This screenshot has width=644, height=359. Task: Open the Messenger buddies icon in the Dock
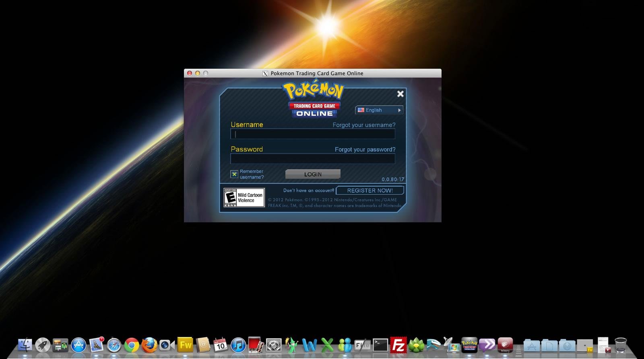[345, 345]
